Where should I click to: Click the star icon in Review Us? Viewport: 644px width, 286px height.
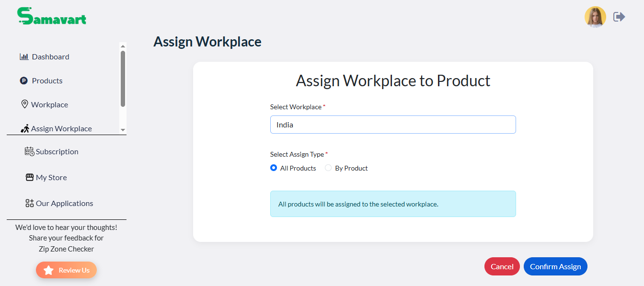48,270
